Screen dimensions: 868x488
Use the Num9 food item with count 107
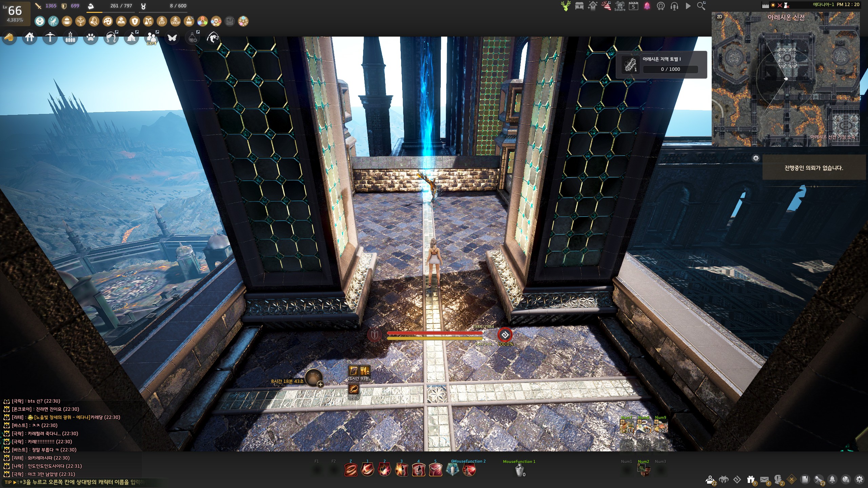(x=661, y=427)
